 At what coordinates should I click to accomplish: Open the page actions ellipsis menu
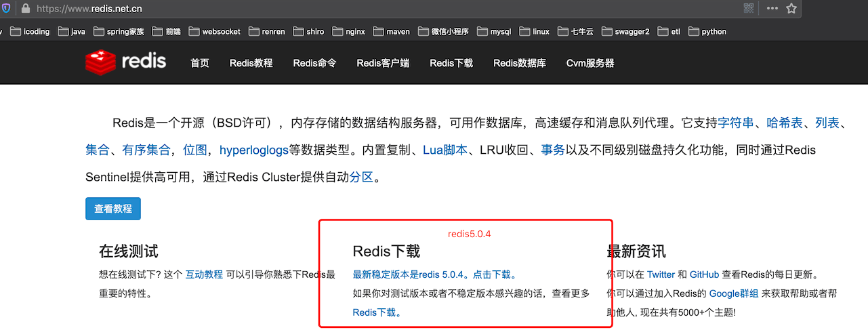pos(772,9)
